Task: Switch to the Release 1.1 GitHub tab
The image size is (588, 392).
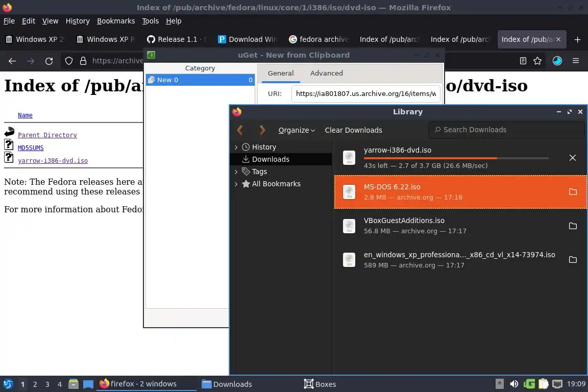Action: (176, 39)
